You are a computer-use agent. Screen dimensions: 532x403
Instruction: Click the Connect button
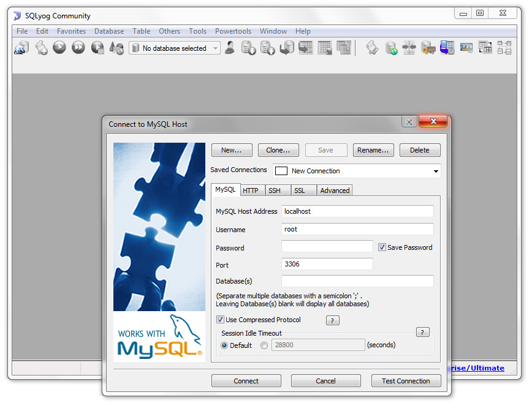coord(246,380)
